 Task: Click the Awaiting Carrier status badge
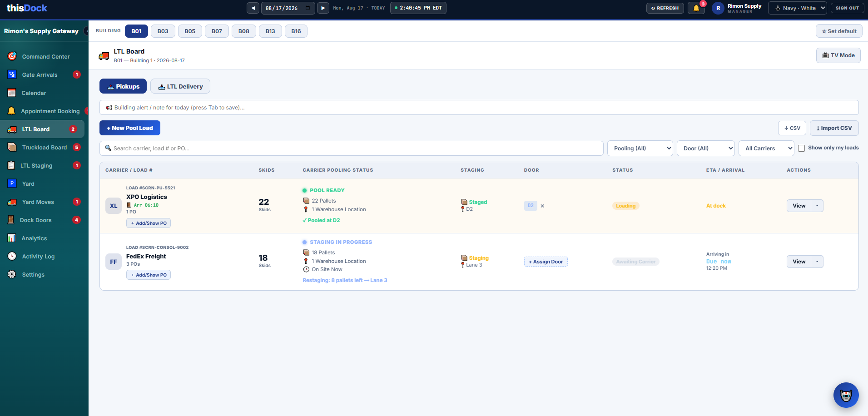pos(636,262)
